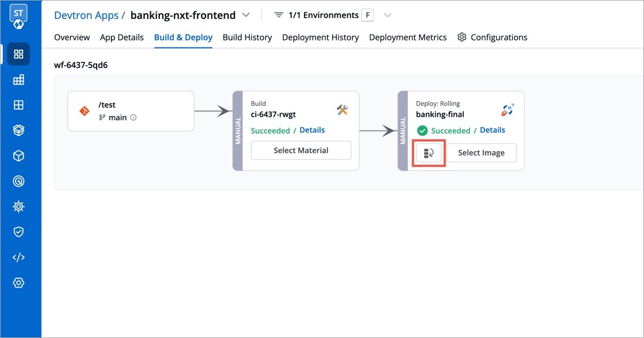
Task: Click the ST Devtron logo
Action: pyautogui.click(x=18, y=16)
